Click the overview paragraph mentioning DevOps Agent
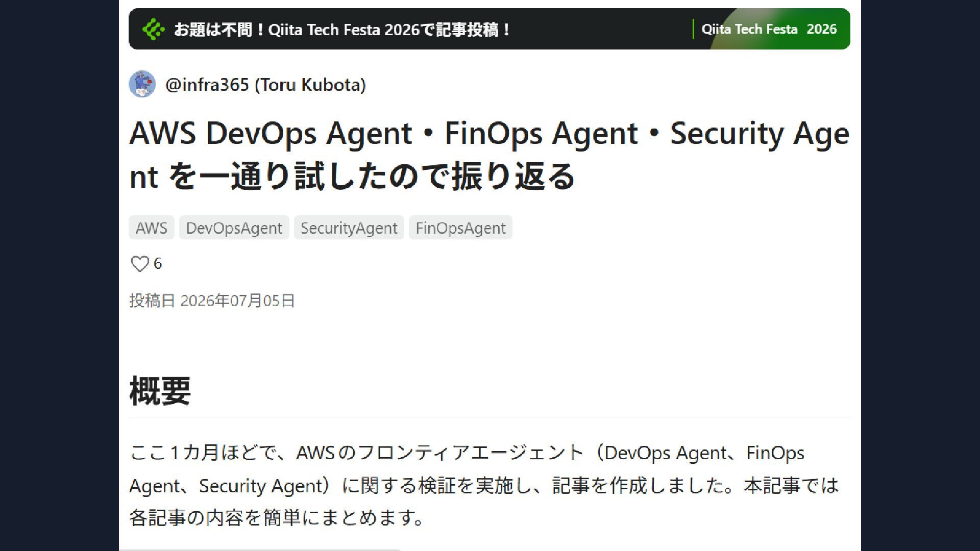 (484, 485)
